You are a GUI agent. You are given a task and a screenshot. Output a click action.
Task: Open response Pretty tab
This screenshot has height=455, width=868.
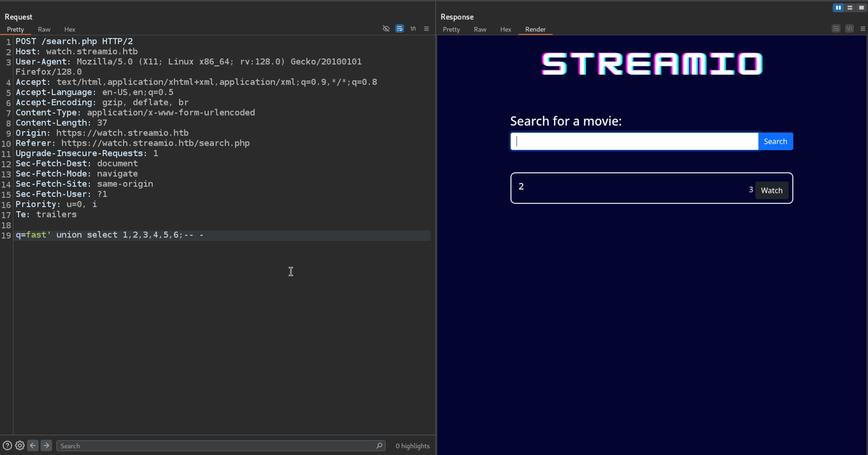coord(451,29)
